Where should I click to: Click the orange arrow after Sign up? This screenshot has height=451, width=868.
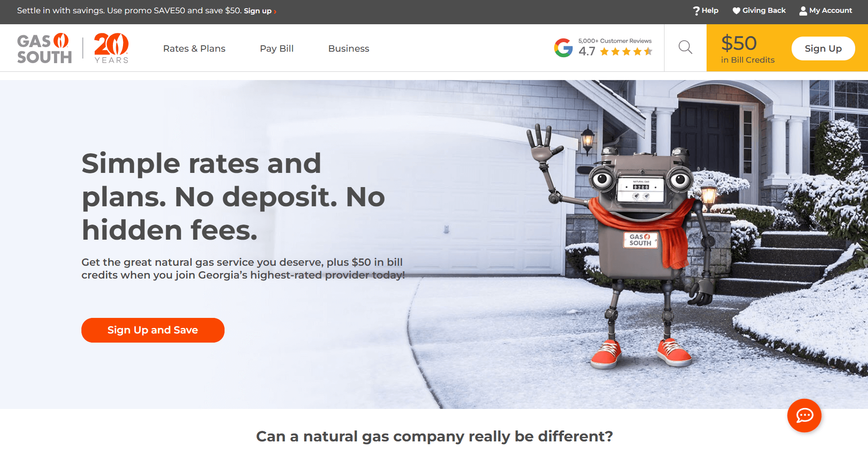click(275, 11)
